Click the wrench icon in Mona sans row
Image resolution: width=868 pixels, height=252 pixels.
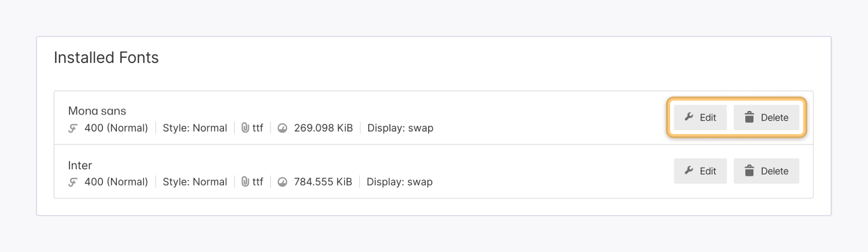(x=689, y=117)
